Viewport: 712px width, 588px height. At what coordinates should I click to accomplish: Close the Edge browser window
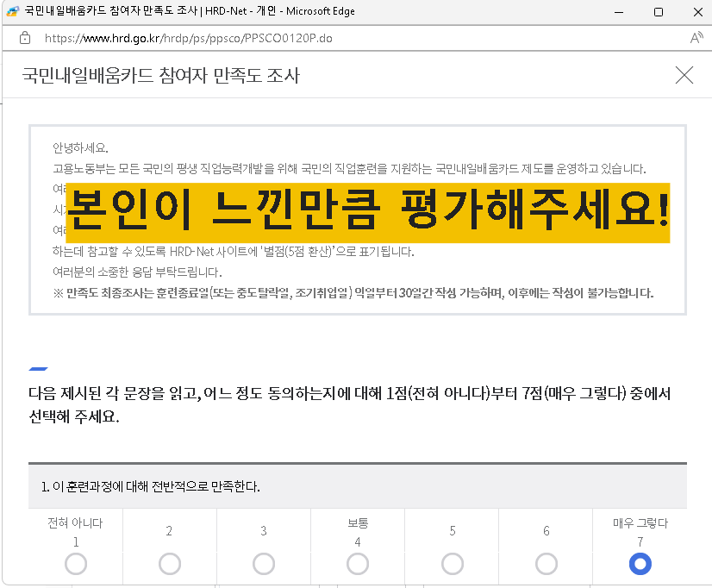click(698, 12)
